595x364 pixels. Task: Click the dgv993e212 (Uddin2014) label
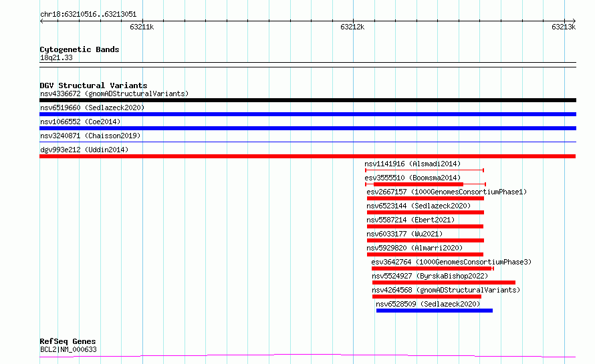pos(84,150)
